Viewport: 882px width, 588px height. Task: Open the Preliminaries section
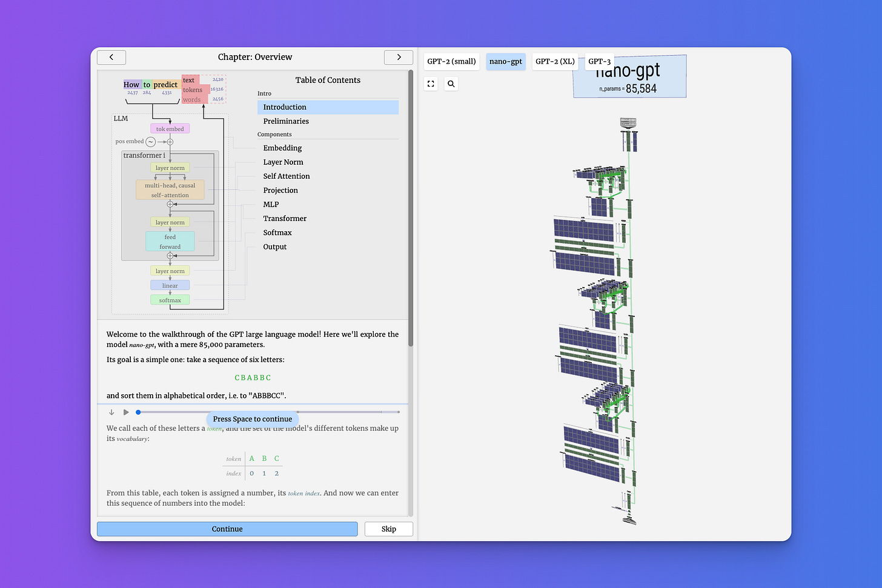[x=328, y=121]
